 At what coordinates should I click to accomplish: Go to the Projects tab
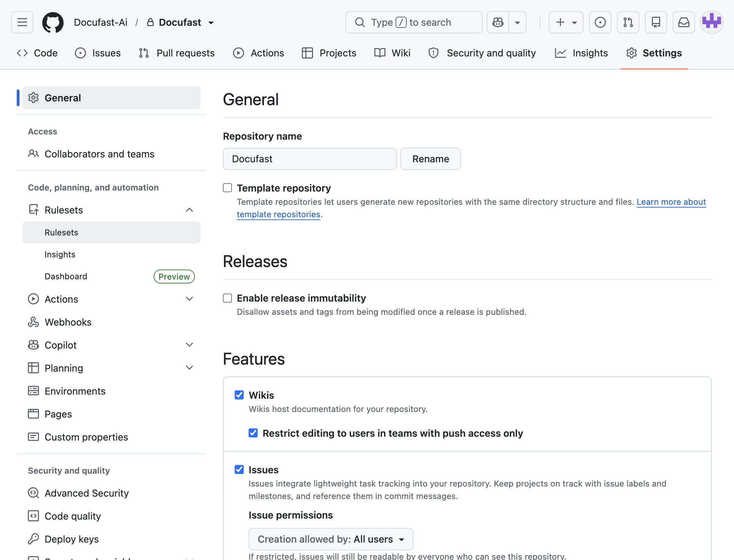point(329,53)
